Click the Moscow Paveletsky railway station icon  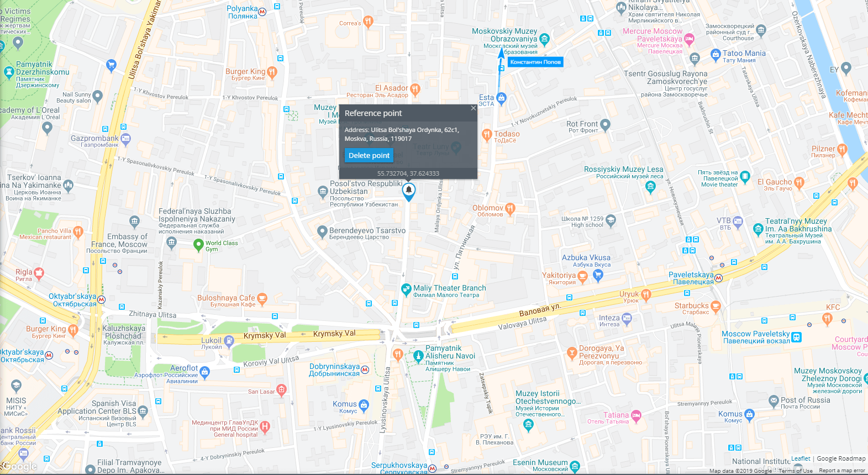coord(796,337)
